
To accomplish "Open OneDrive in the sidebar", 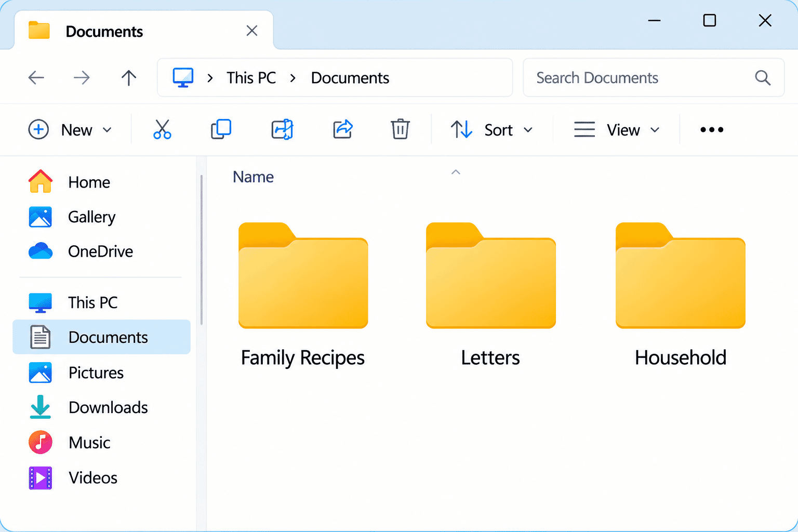I will click(x=101, y=251).
